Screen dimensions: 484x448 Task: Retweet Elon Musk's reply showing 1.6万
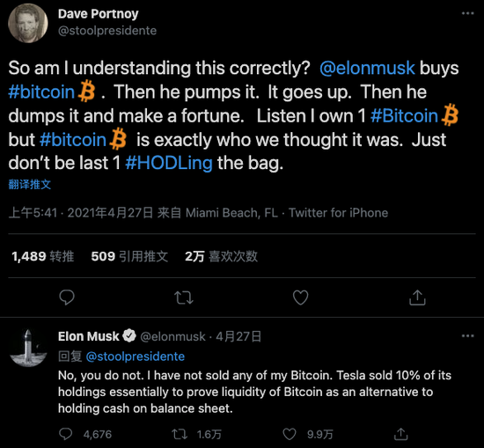pos(180,435)
